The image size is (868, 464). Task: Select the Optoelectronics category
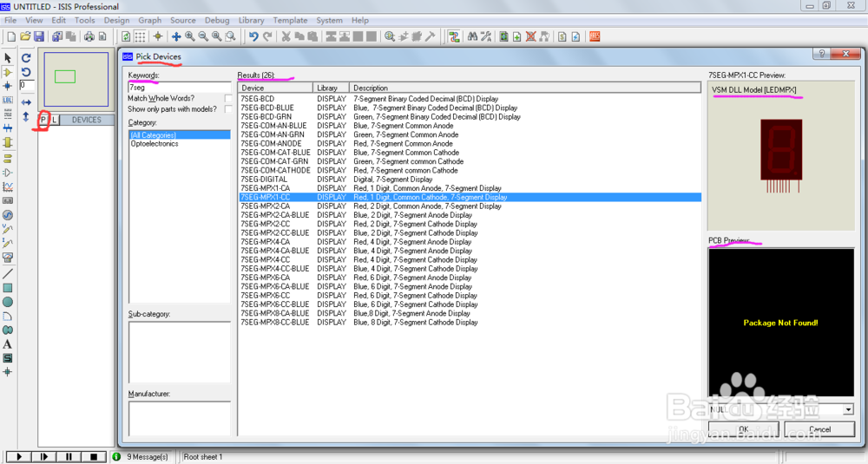pyautogui.click(x=155, y=144)
